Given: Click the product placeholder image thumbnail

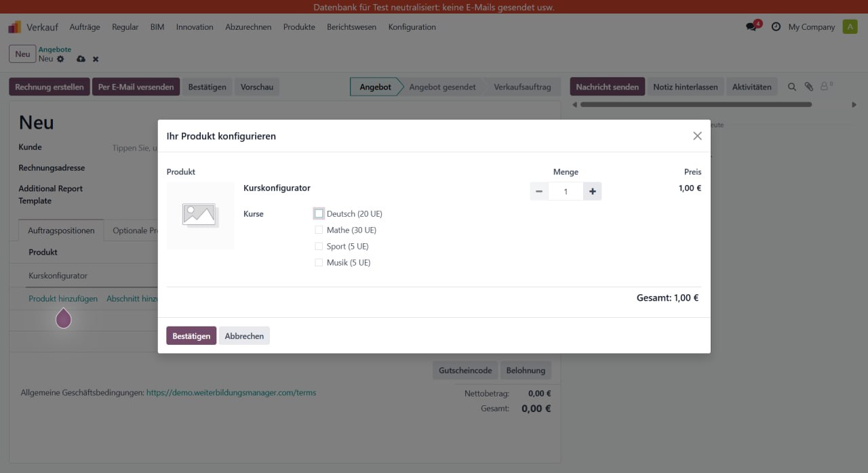Looking at the screenshot, I should (x=199, y=215).
